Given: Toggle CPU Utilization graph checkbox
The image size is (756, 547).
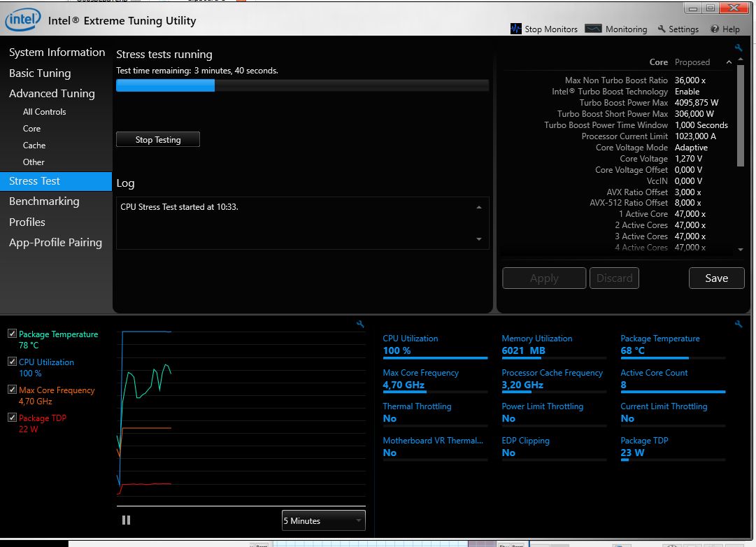Looking at the screenshot, I should (13, 362).
